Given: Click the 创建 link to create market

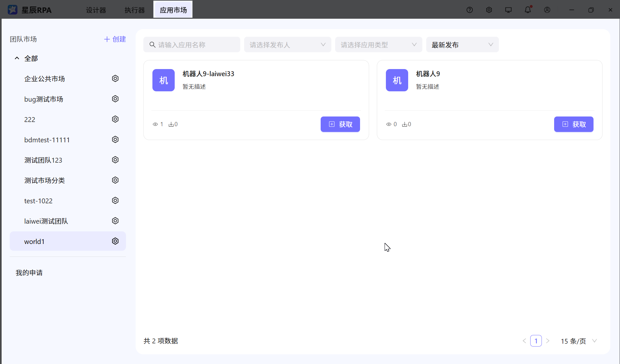Looking at the screenshot, I should [115, 39].
